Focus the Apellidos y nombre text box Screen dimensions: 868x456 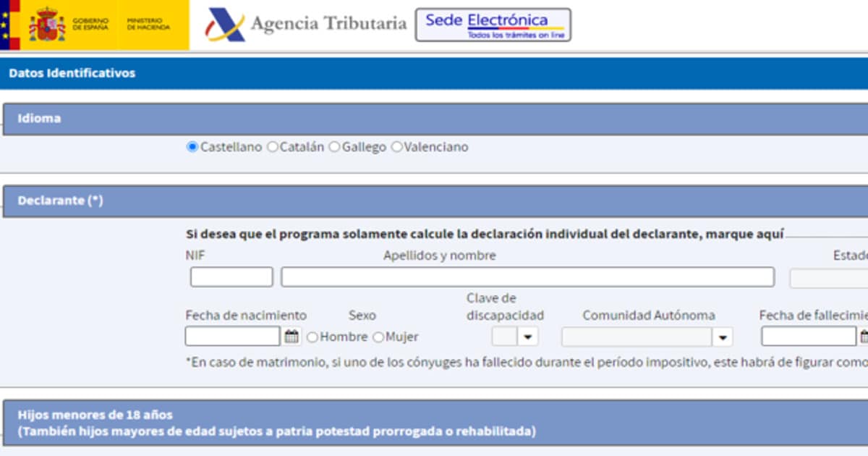[x=527, y=277]
